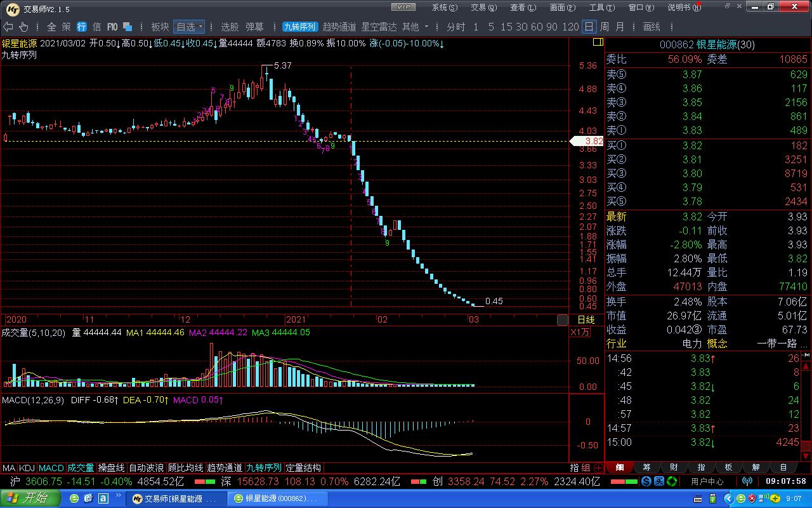Screen dimensions: 812x508
Task: Select the 15 minute period
Action: coord(506,27)
